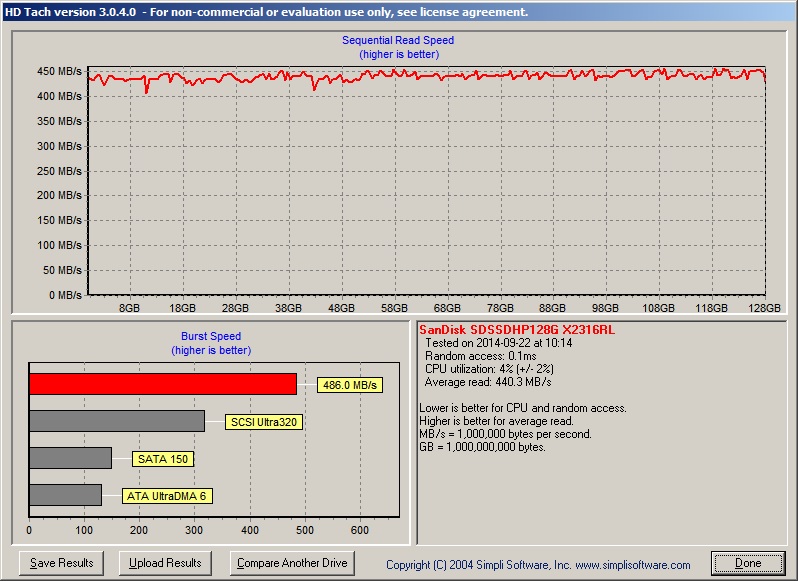Select the gray SATA 150 bar
Viewport: 798px width, 581px height.
pyautogui.click(x=70, y=458)
